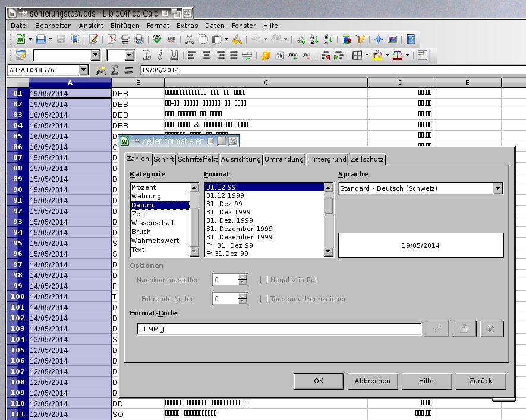
Task: Open the Gallery icon
Action: point(392,39)
